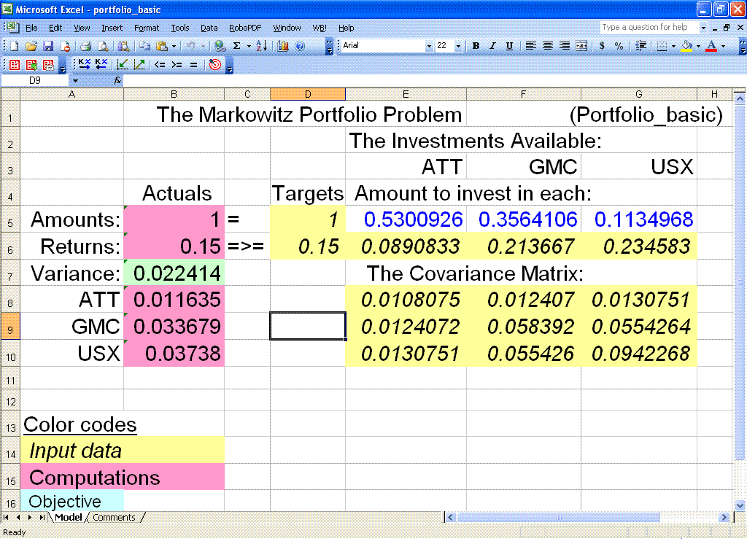Add a greater-than-or-equal constraint

pos(177,65)
